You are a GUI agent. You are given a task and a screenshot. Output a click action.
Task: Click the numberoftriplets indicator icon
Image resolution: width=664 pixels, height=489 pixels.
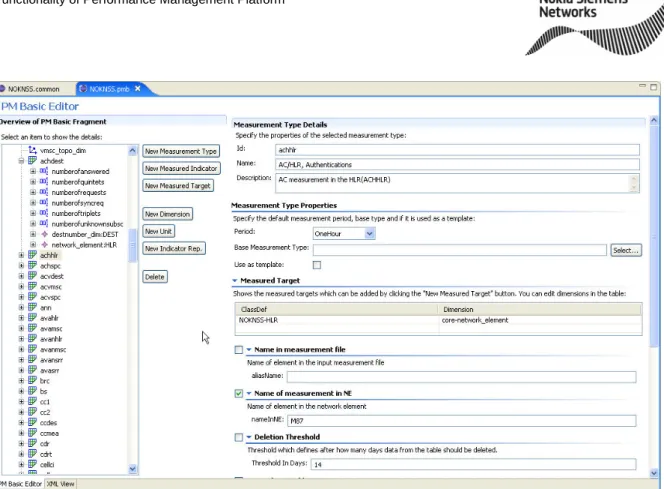coord(44,213)
